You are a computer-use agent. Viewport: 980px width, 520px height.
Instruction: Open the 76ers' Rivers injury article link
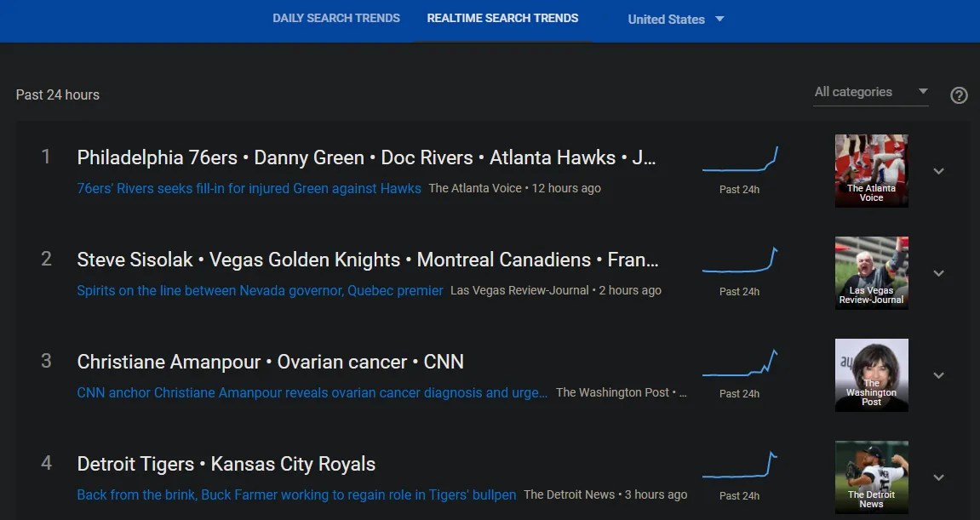point(249,188)
